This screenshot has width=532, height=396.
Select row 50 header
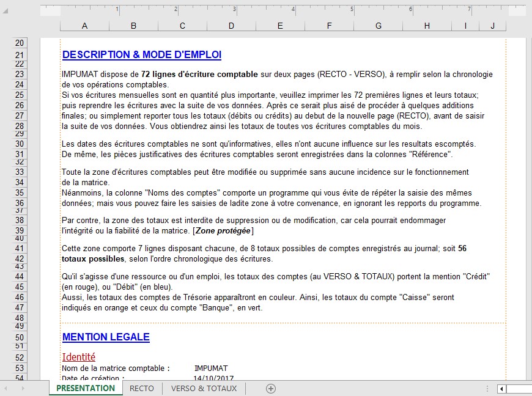(20, 337)
